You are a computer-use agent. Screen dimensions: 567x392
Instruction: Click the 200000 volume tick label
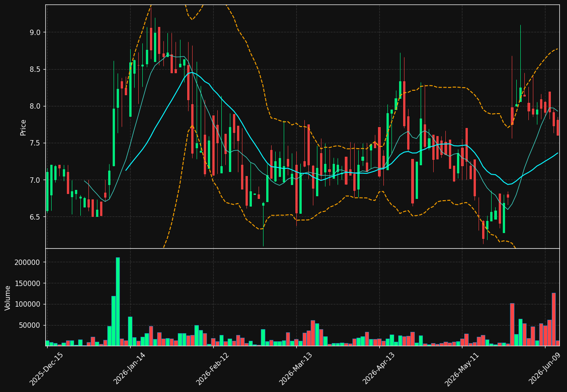tap(27, 262)
